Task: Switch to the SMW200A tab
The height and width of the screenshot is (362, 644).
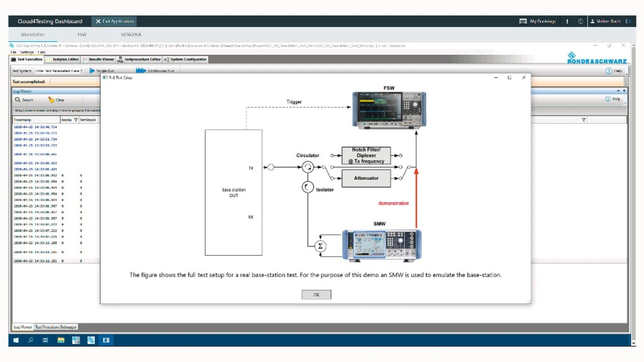Action: point(131,35)
